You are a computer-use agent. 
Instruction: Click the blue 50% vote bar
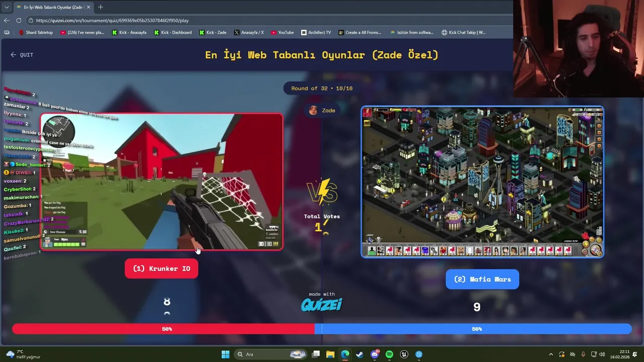coord(476,329)
